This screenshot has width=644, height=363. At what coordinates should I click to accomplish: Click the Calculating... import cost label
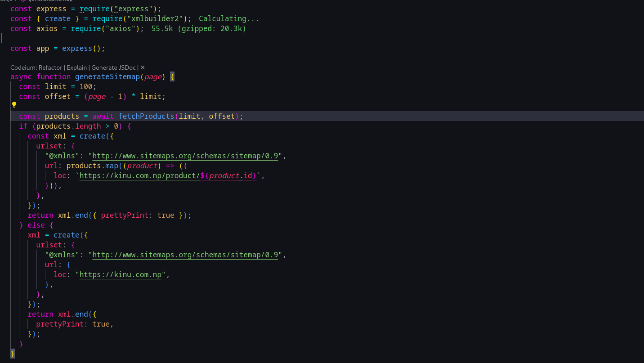coord(228,18)
